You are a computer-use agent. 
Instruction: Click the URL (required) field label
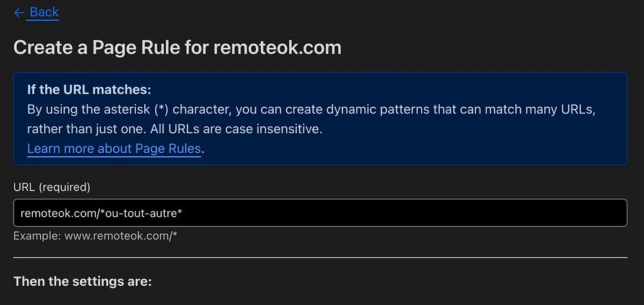[x=52, y=187]
